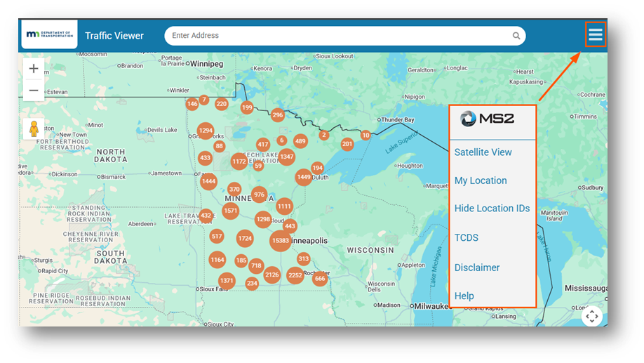
Task: Click the Enter Address search field
Action: click(337, 36)
